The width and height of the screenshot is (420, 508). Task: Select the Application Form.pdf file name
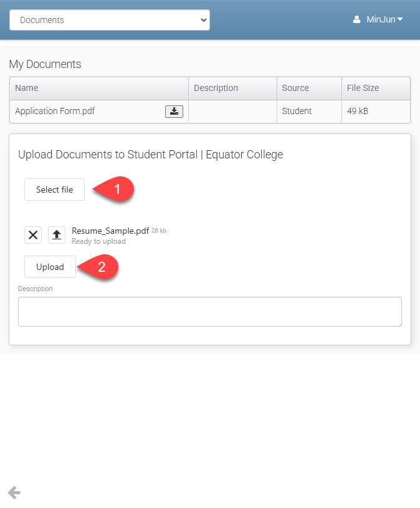55,112
